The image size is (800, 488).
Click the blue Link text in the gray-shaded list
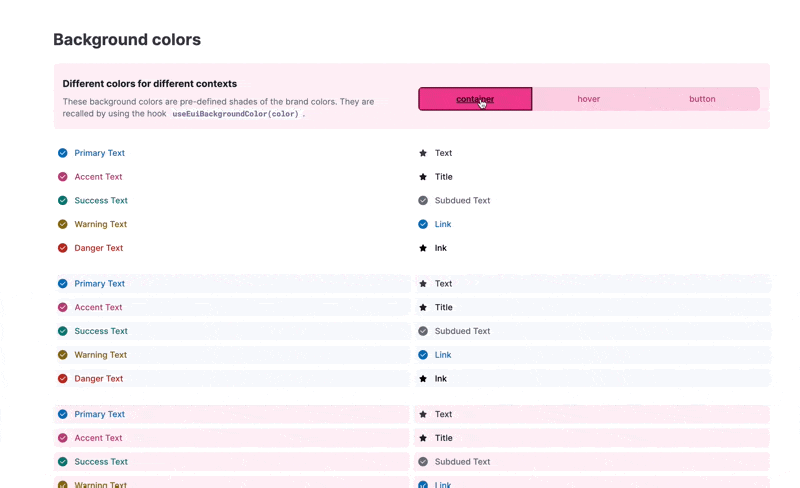443,355
